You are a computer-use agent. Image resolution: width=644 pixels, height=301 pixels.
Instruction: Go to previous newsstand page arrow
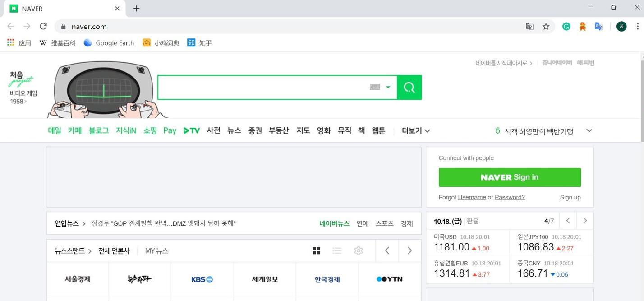coord(387,250)
